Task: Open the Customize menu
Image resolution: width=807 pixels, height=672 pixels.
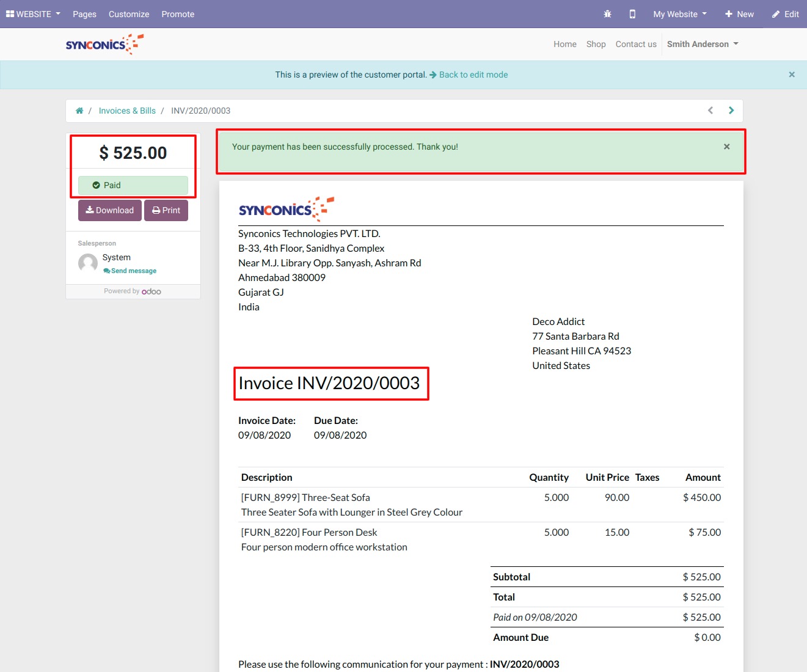Action: [129, 14]
